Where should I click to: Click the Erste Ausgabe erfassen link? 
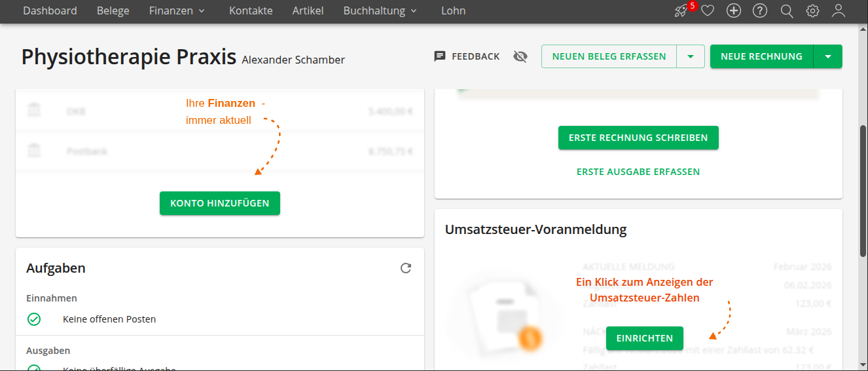[638, 172]
